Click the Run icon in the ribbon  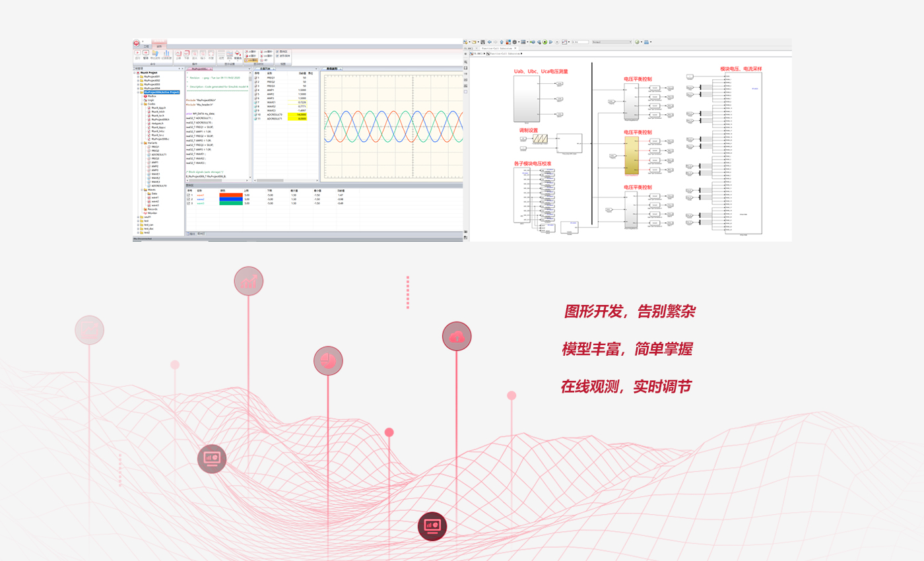click(x=137, y=53)
